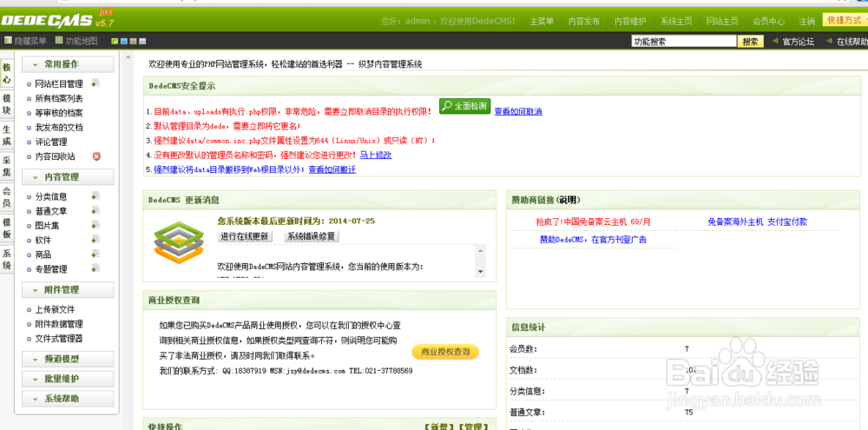
Task: Open 评论管理 in left menu
Action: tap(51, 142)
